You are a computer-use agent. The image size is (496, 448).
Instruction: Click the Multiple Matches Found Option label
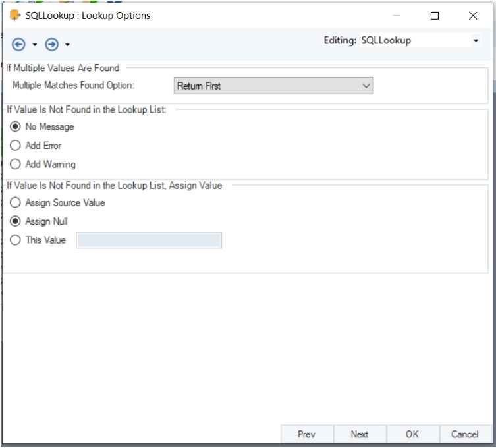click(x=73, y=86)
